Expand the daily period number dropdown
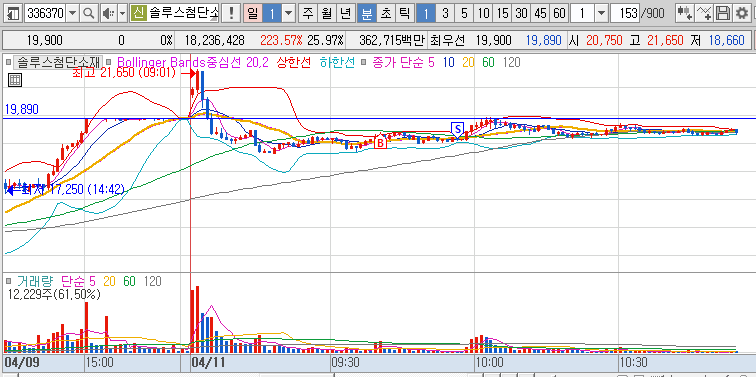The image size is (756, 377). tap(289, 13)
